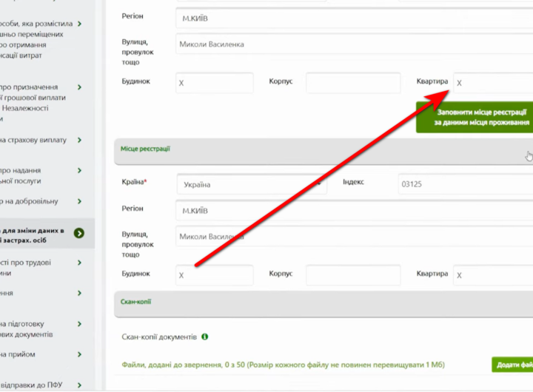Viewport: 533px width, 392px height.
Task: Click the Додати файл button
Action: 512,364
